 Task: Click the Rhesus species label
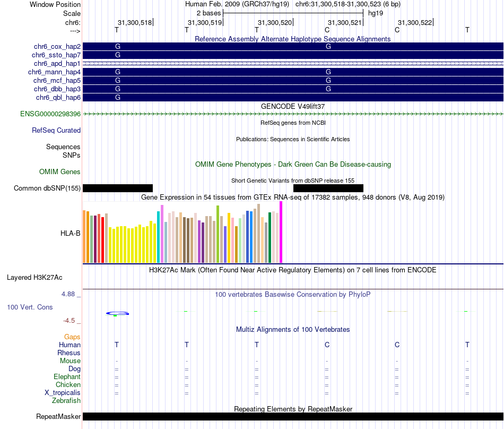coord(69,353)
